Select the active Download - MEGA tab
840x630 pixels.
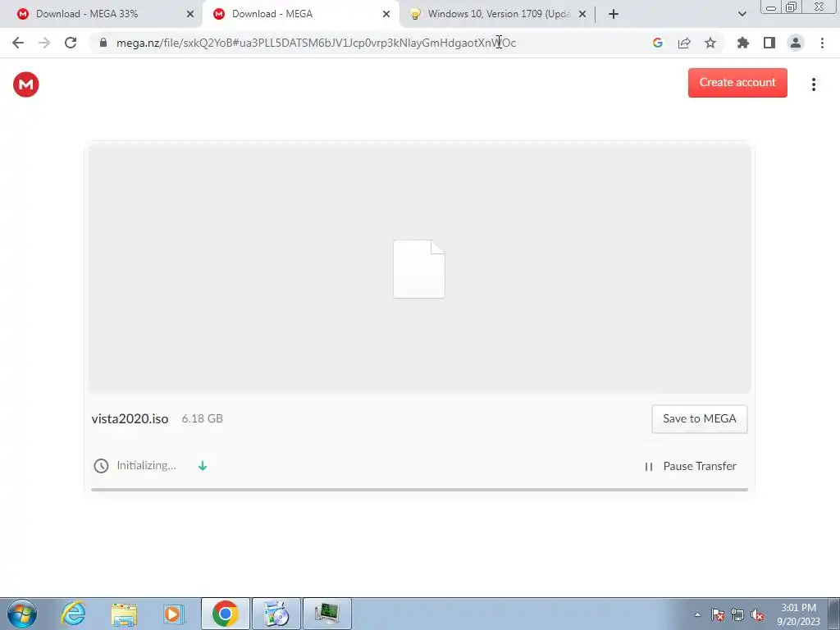pyautogui.click(x=300, y=14)
